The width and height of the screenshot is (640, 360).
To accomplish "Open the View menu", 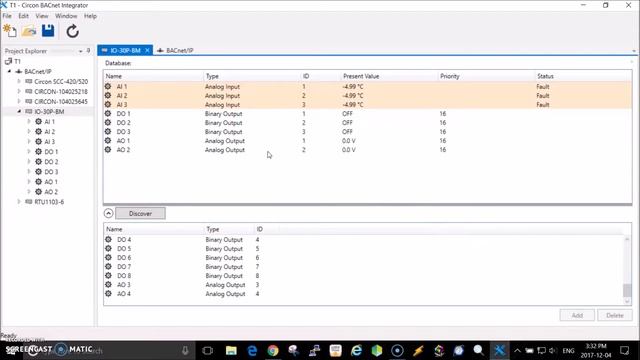I will [x=42, y=16].
